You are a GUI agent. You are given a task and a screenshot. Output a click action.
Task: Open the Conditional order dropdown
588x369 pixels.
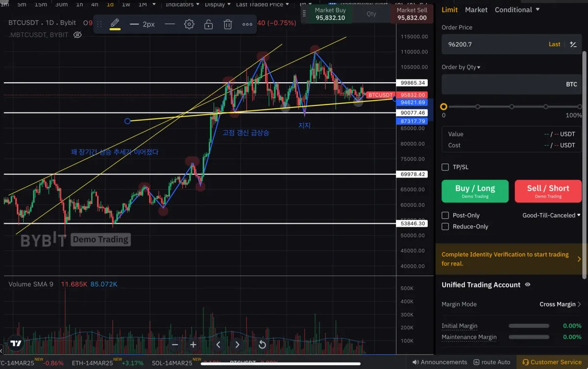(x=517, y=10)
